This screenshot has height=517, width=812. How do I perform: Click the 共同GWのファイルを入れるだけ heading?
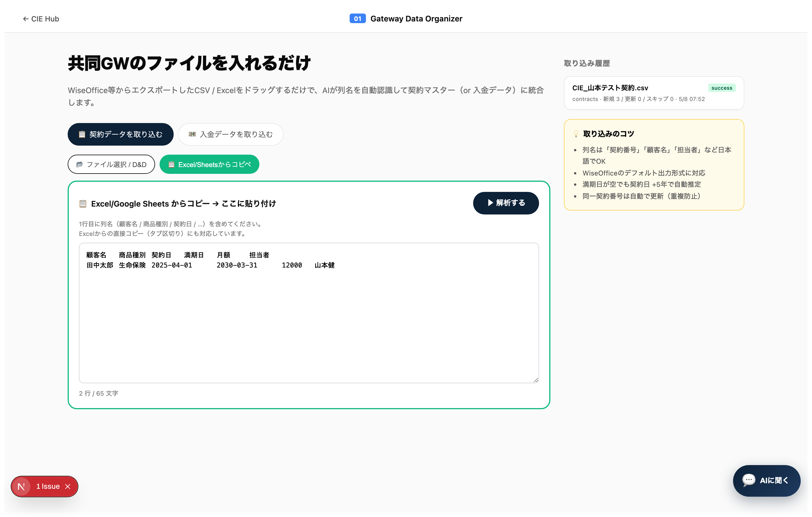(x=189, y=63)
